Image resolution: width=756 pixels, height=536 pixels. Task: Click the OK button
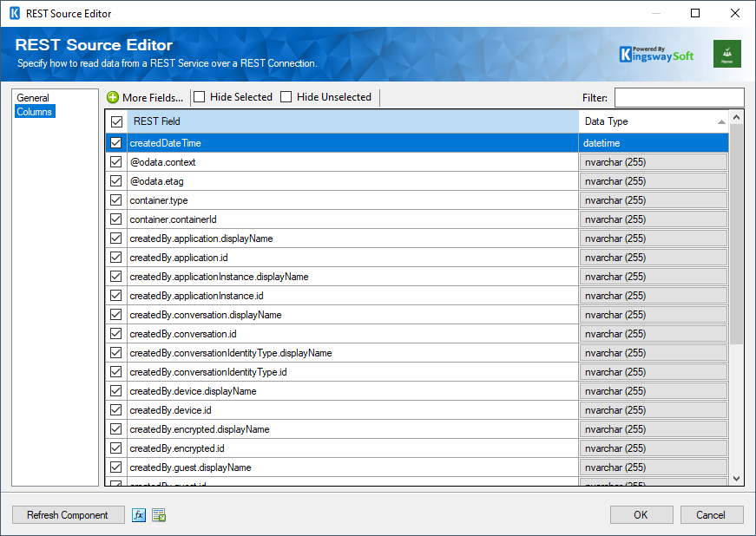pos(641,515)
